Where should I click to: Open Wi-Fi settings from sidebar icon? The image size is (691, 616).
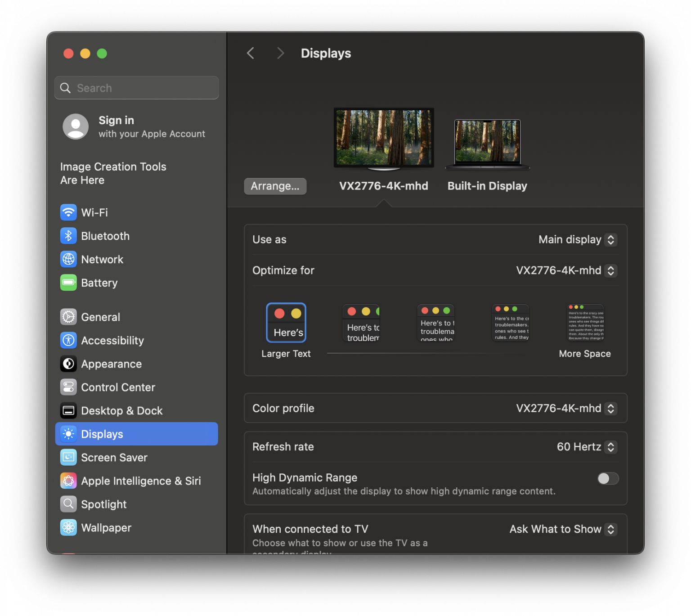(x=68, y=212)
